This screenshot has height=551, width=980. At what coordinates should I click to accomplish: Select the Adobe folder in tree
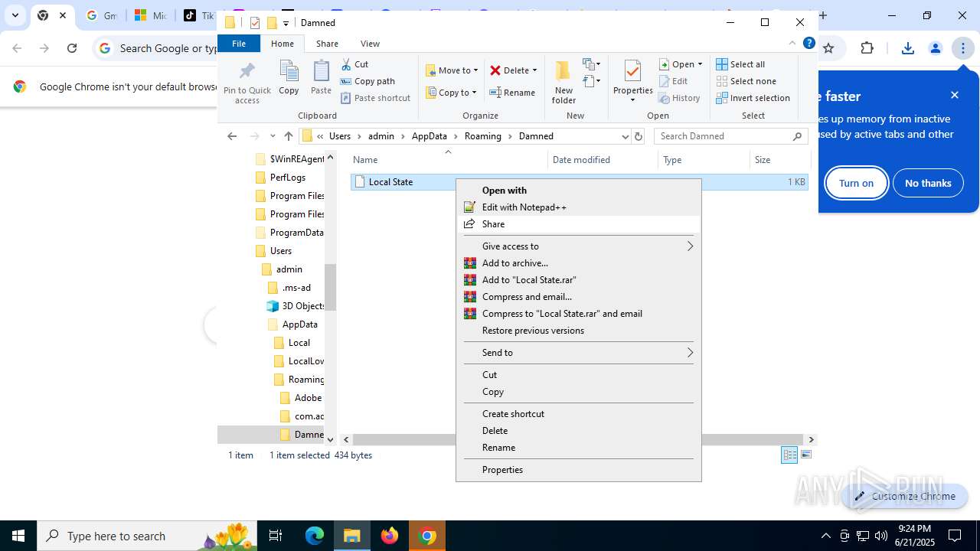(x=301, y=398)
